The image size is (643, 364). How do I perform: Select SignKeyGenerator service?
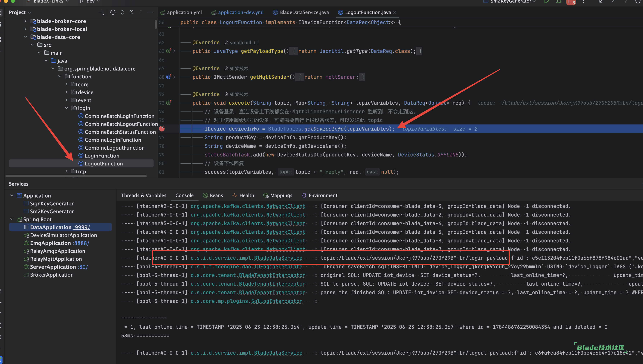pos(49,204)
